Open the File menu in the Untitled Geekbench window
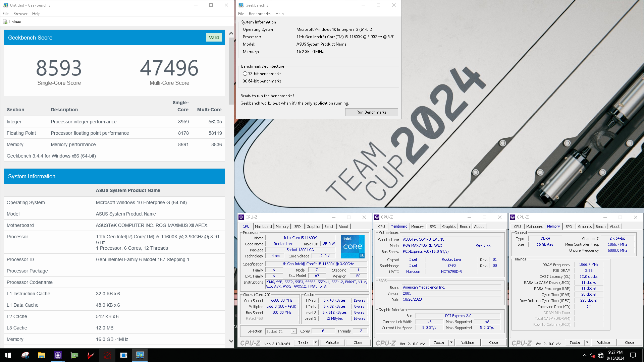The width and height of the screenshot is (644, 362). pyautogui.click(x=6, y=14)
